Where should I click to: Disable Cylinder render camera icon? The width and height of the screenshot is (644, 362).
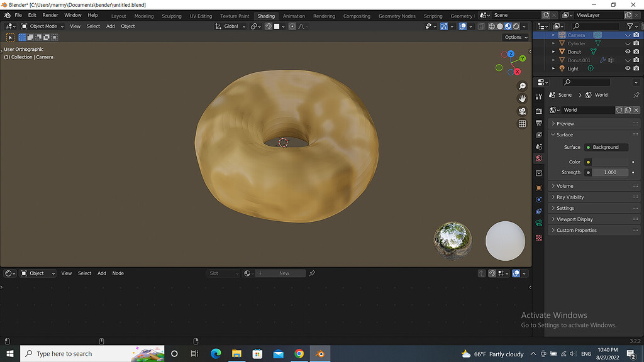(636, 43)
